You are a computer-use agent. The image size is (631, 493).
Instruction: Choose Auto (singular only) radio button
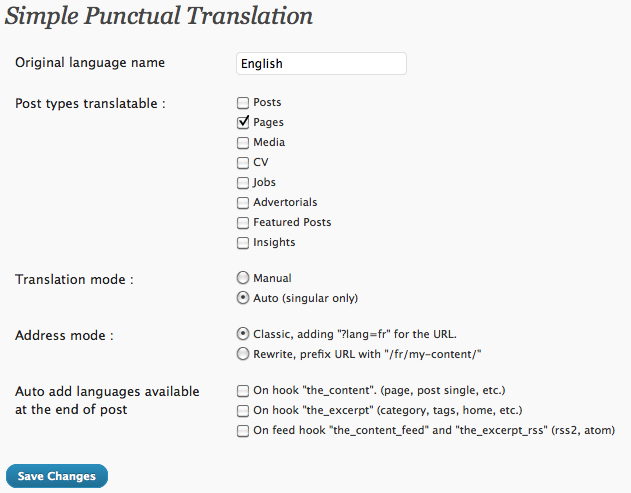coord(243,298)
